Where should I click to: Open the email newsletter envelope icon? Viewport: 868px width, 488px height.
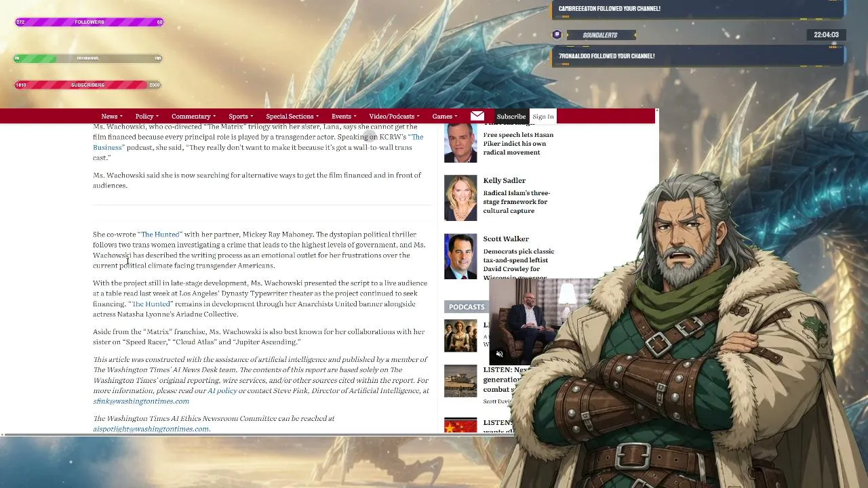tap(477, 116)
